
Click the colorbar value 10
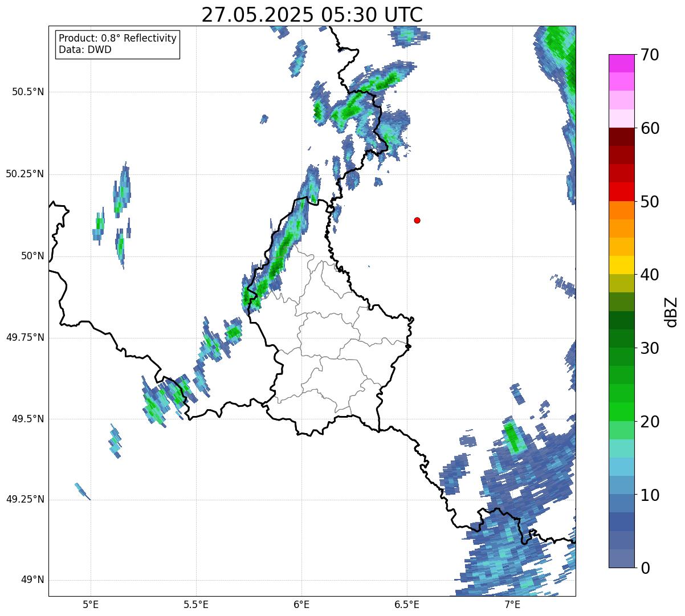[650, 495]
